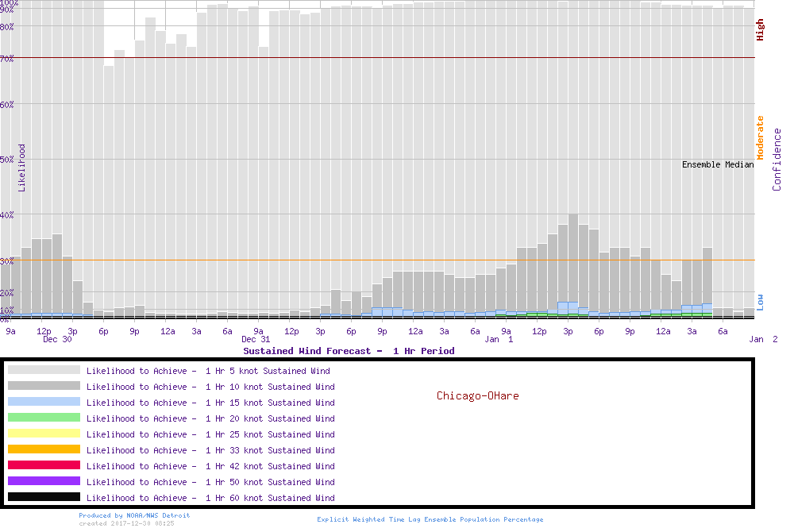Select the black 60 knot legend swatch
This screenshot has width=794, height=532.
click(x=44, y=497)
